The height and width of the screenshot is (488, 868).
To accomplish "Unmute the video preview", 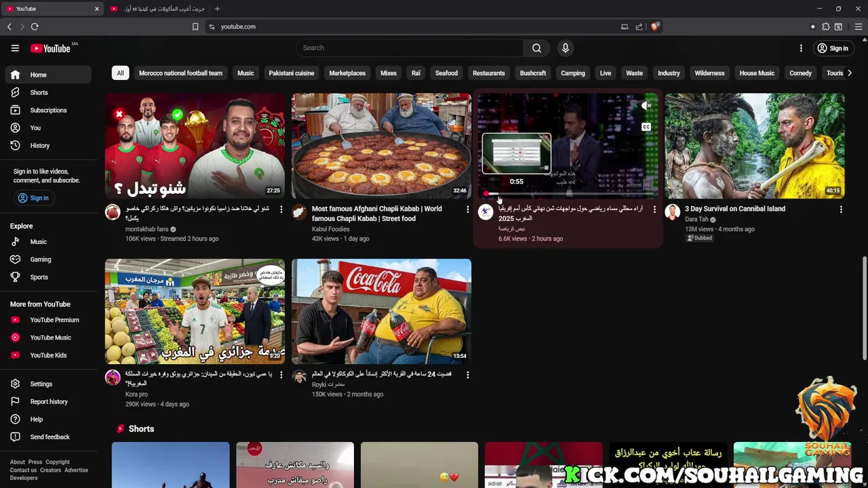I will point(646,106).
